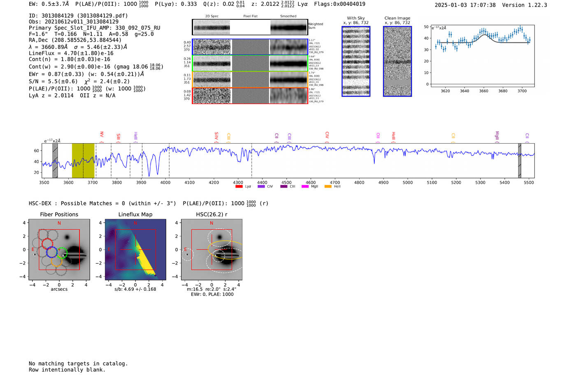
Task: Select the CIV purple legend swatch
Action: click(261, 186)
